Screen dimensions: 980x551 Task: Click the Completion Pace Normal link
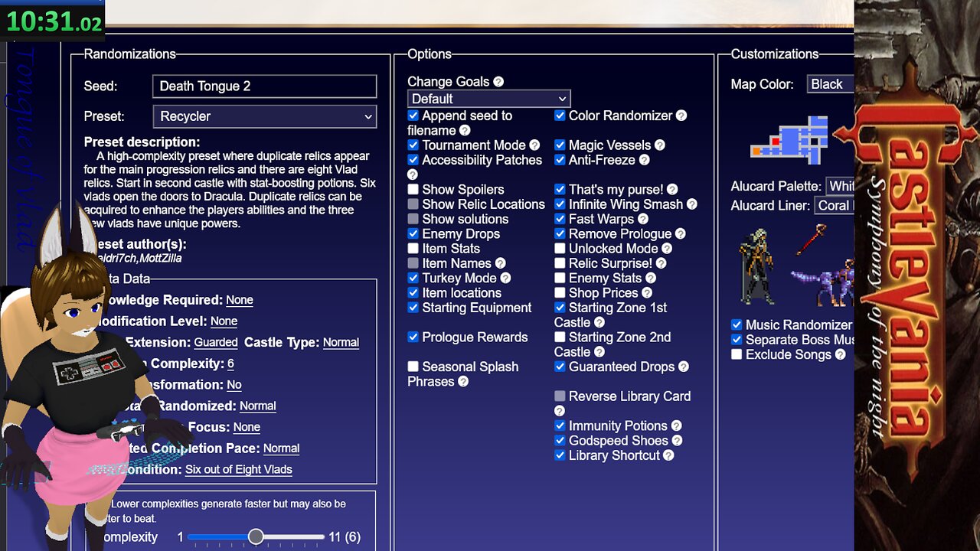281,448
